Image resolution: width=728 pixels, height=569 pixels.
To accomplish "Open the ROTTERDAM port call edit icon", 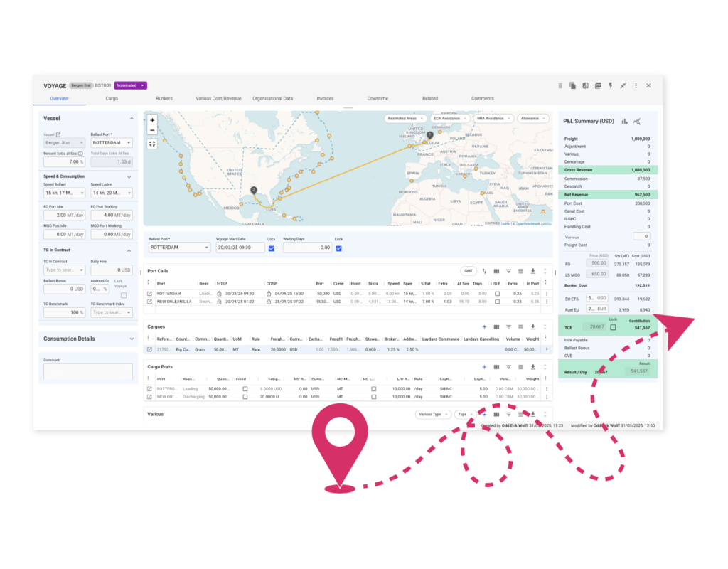I will 149,294.
